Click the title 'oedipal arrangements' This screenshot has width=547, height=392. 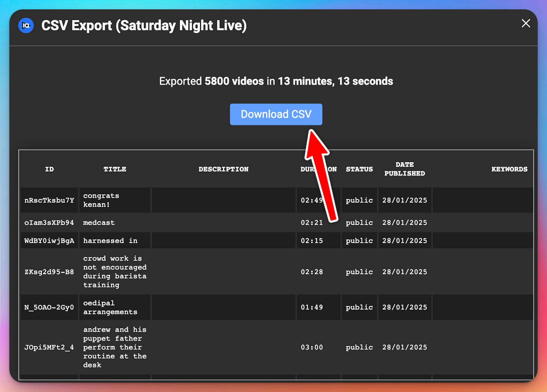pos(110,307)
